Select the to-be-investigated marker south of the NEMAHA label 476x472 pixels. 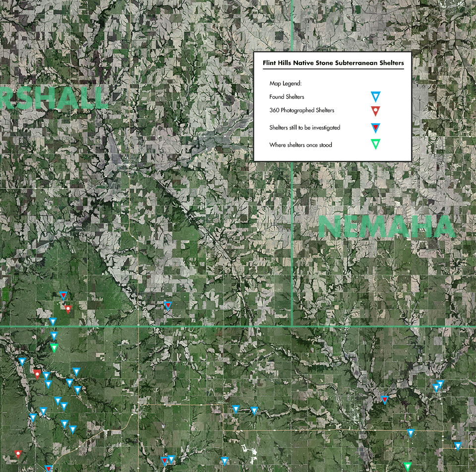385,400
